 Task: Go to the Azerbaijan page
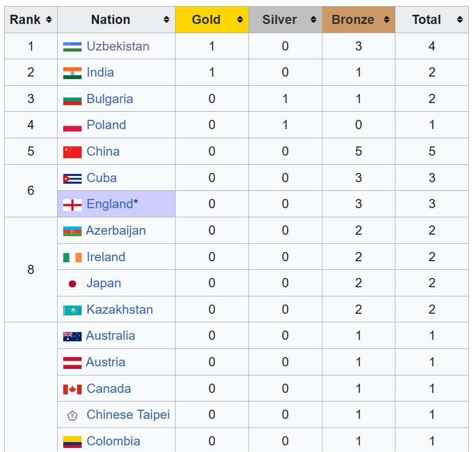pyautogui.click(x=116, y=231)
